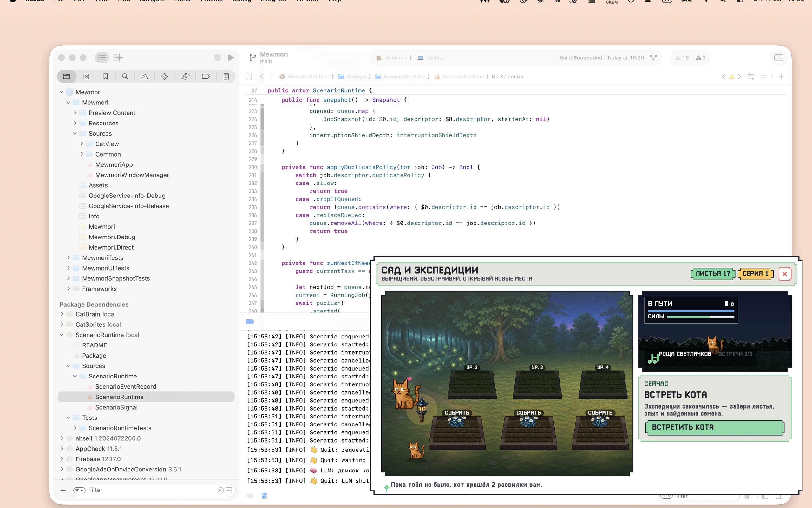Jump to the previous issue arrow
This screenshot has width=812, height=508.
click(x=724, y=77)
